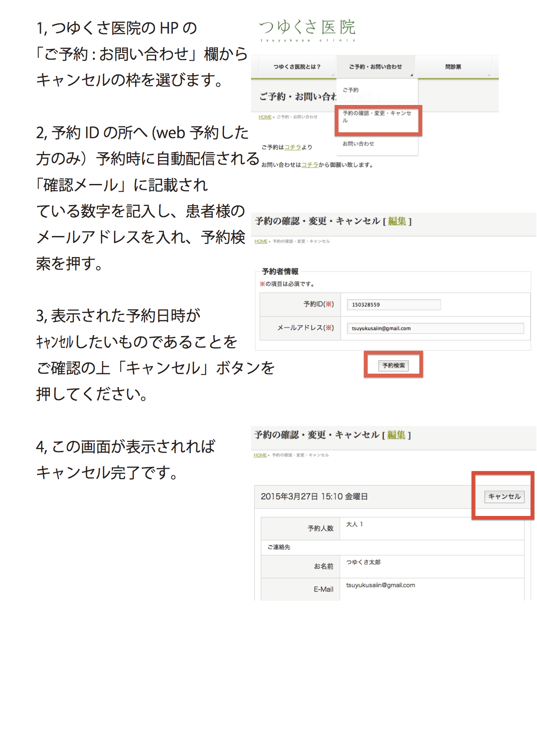Viewport: 537px width, 756px height.
Task: Click the 予約検索 button
Action: pyautogui.click(x=393, y=366)
